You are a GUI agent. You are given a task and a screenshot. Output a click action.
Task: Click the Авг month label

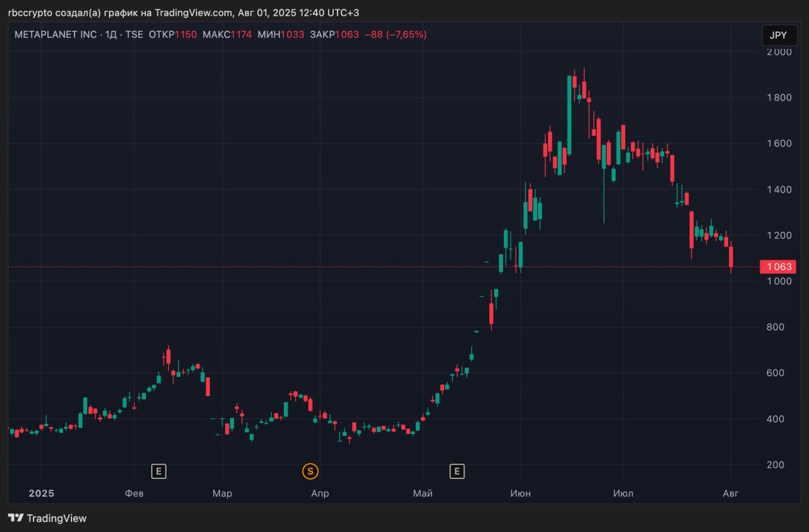(x=730, y=493)
